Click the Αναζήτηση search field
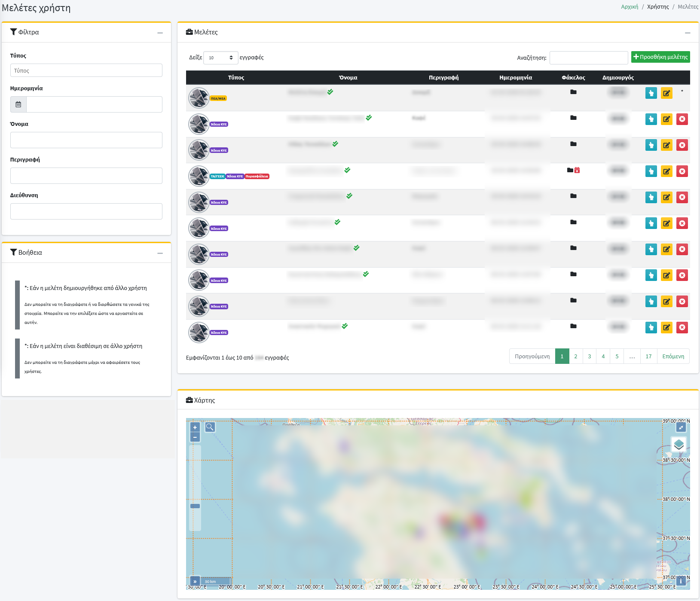 point(589,58)
